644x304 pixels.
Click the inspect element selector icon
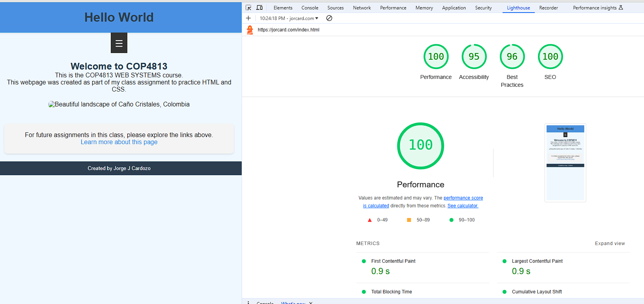[x=248, y=7]
